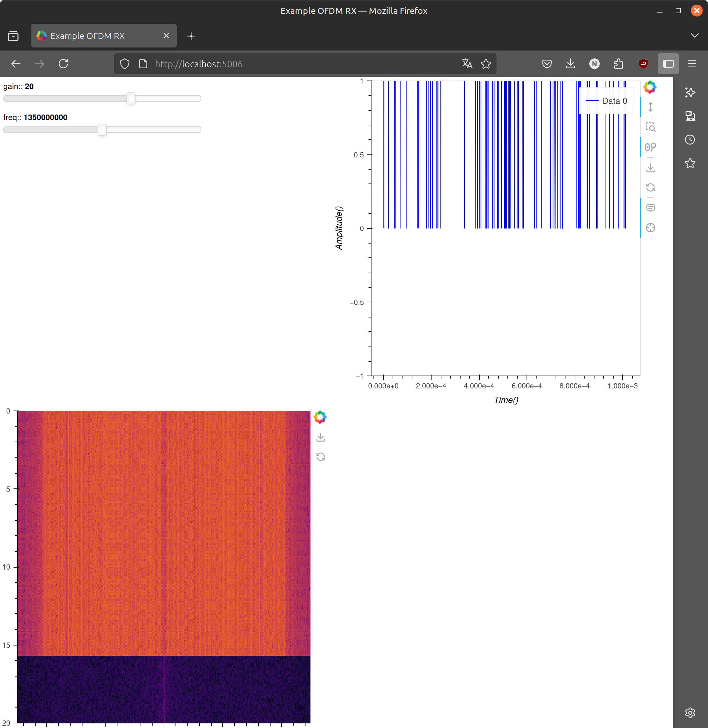Reload the current page
Image resolution: width=708 pixels, height=728 pixels.
(64, 64)
